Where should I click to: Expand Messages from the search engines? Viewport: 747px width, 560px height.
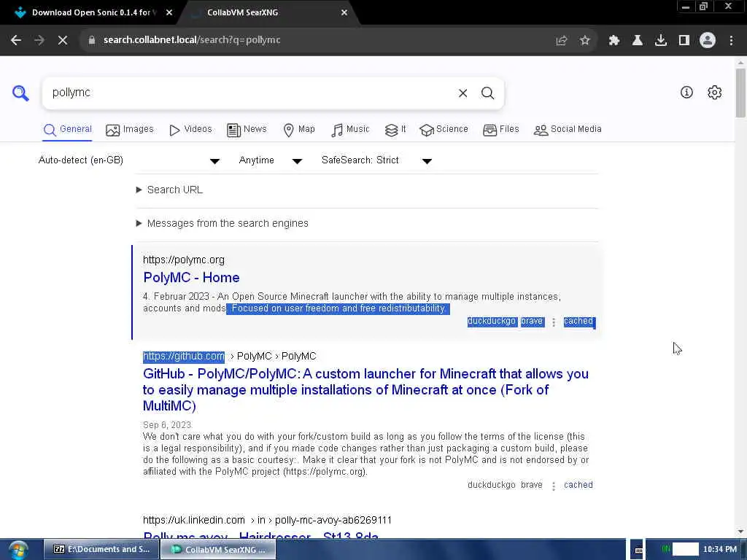(x=222, y=223)
